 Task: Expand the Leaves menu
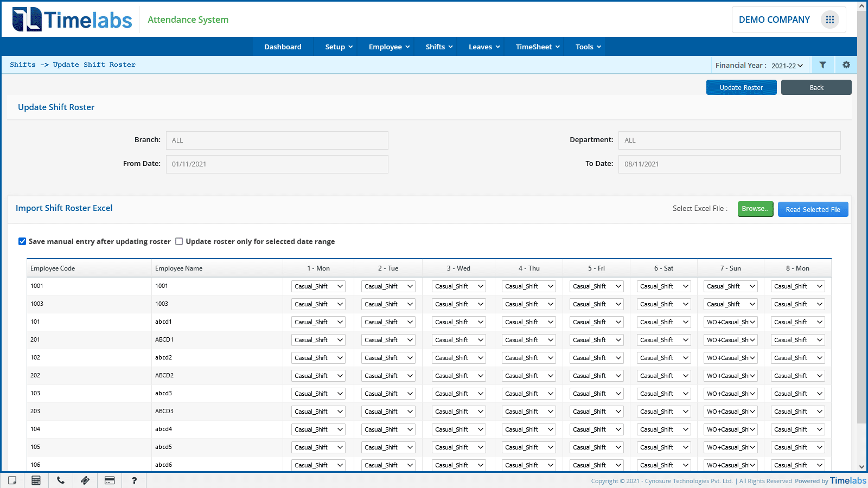(x=484, y=47)
